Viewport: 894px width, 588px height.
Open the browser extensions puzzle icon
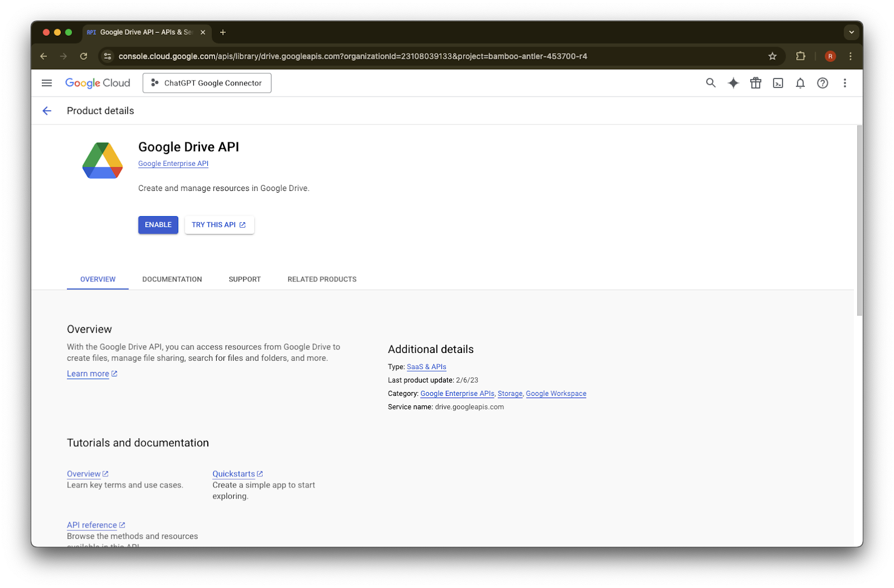(x=801, y=56)
